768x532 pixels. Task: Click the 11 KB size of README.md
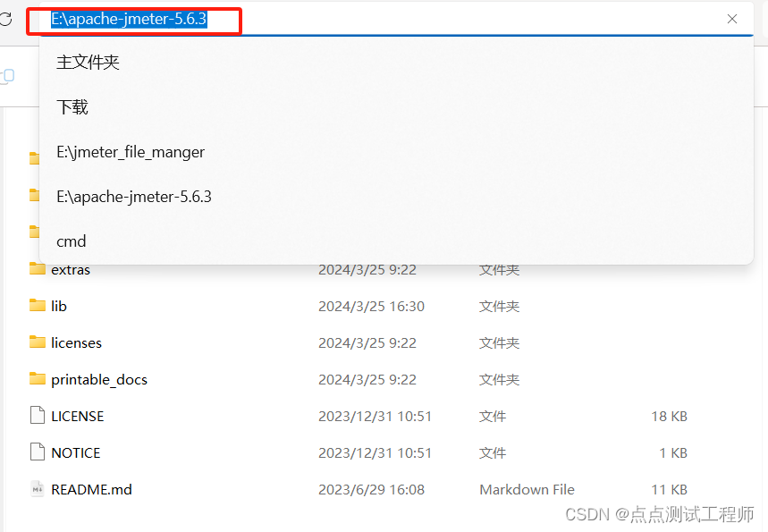[669, 490]
